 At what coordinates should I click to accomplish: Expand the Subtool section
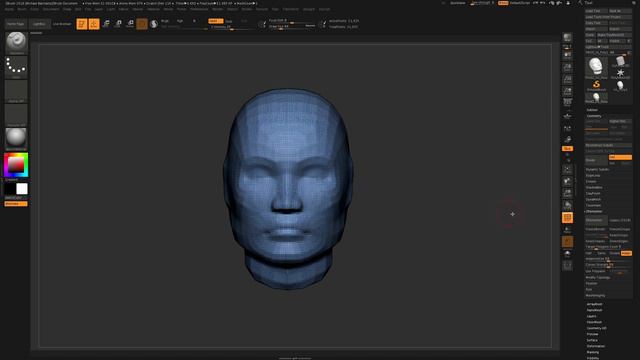(592, 110)
